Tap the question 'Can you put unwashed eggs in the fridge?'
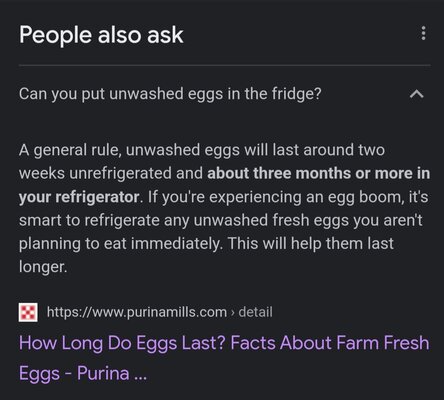This screenshot has height=400, width=444. pyautogui.click(x=170, y=94)
